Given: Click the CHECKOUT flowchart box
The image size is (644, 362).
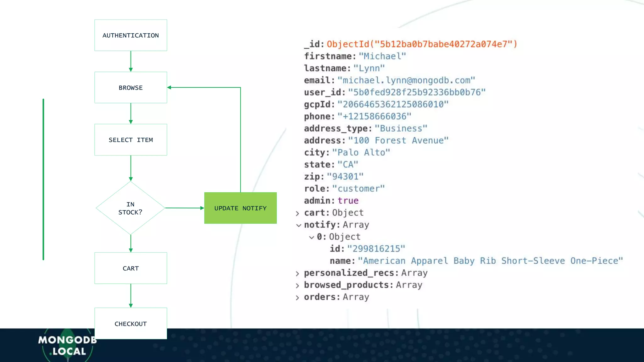Looking at the screenshot, I should 130,323.
